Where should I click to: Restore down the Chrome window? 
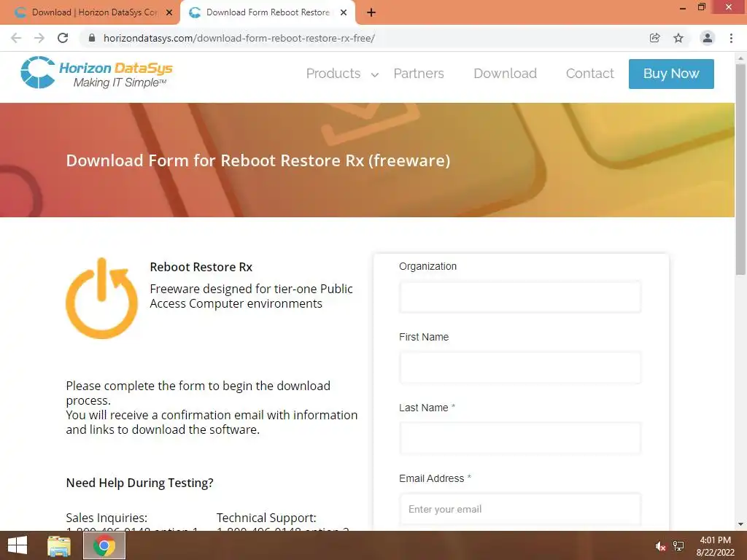pos(701,7)
